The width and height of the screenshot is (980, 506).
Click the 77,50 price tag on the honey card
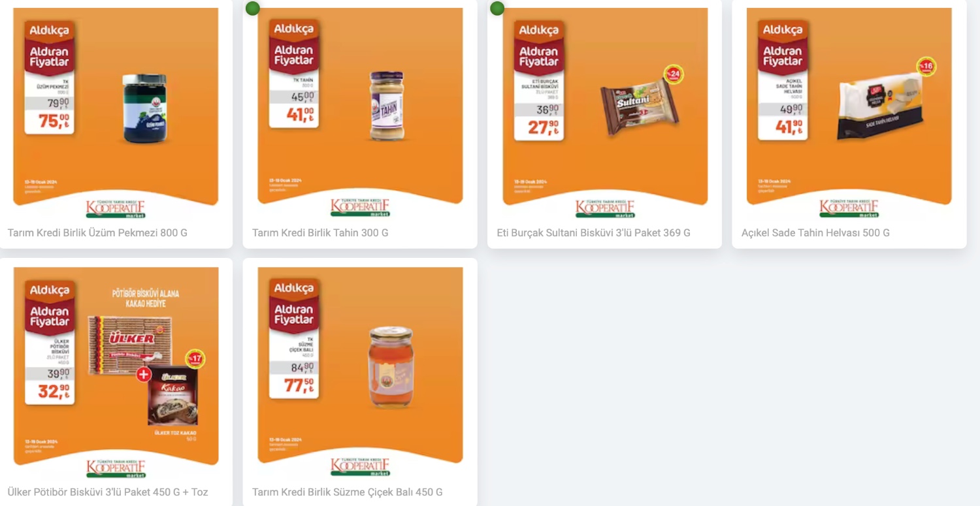pos(299,385)
